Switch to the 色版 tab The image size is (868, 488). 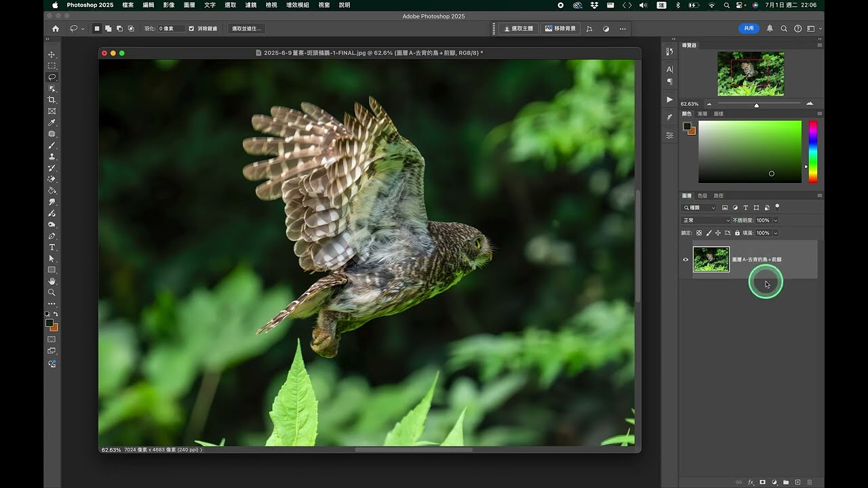(703, 195)
